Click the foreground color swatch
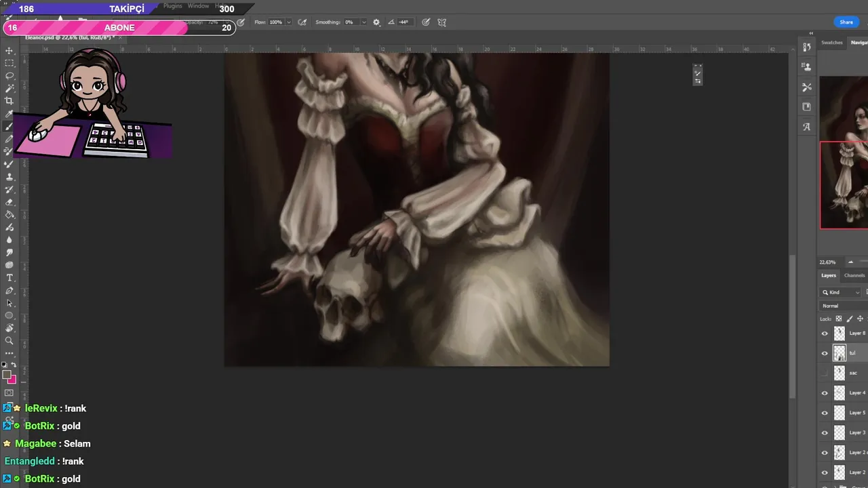Viewport: 868px width, 488px height. (6, 374)
